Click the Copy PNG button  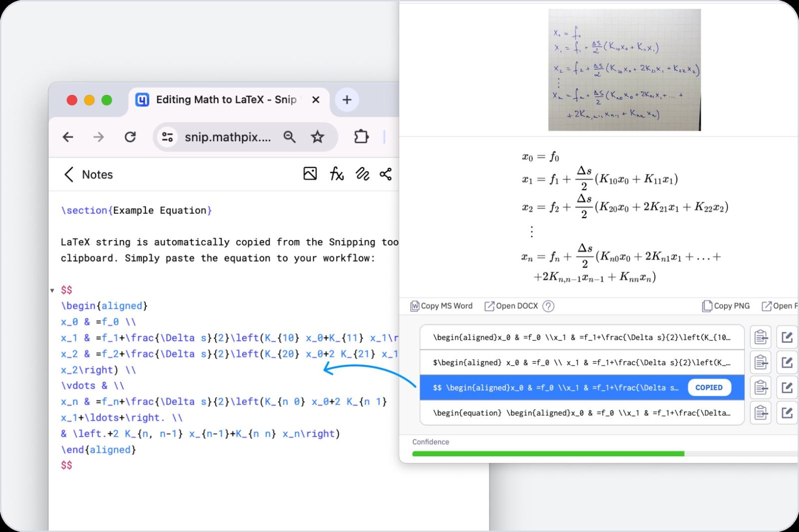726,306
